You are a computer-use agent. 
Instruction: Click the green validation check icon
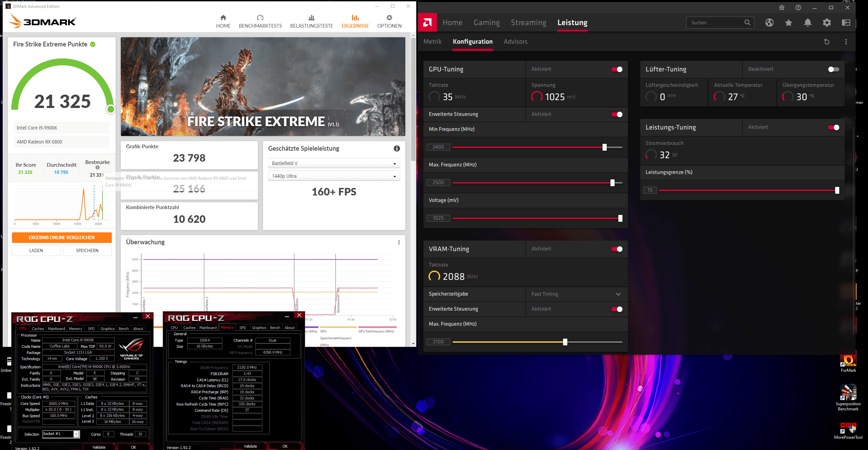pyautogui.click(x=93, y=44)
